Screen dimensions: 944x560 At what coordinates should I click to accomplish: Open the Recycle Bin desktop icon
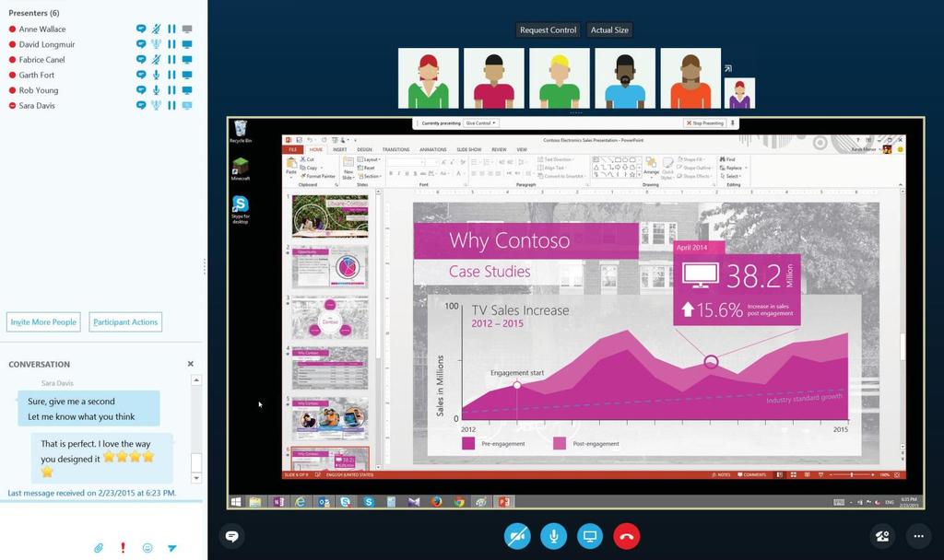pos(241,131)
